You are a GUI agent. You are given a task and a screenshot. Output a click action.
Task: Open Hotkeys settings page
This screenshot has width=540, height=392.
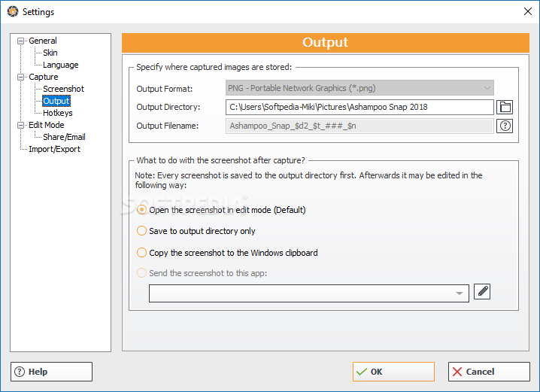pos(57,113)
